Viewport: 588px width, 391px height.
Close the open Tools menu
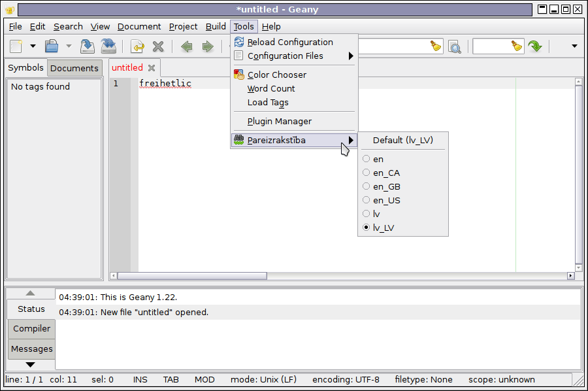(x=244, y=27)
